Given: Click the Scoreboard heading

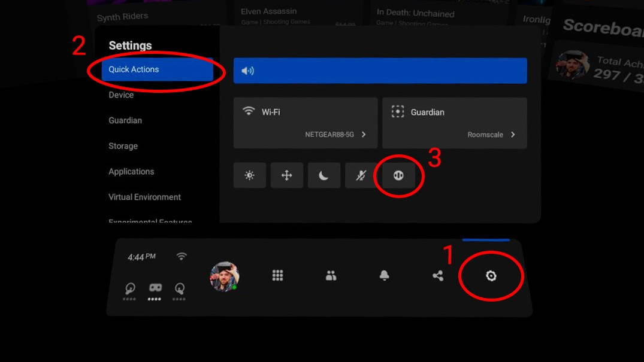Looking at the screenshot, I should pos(603,28).
